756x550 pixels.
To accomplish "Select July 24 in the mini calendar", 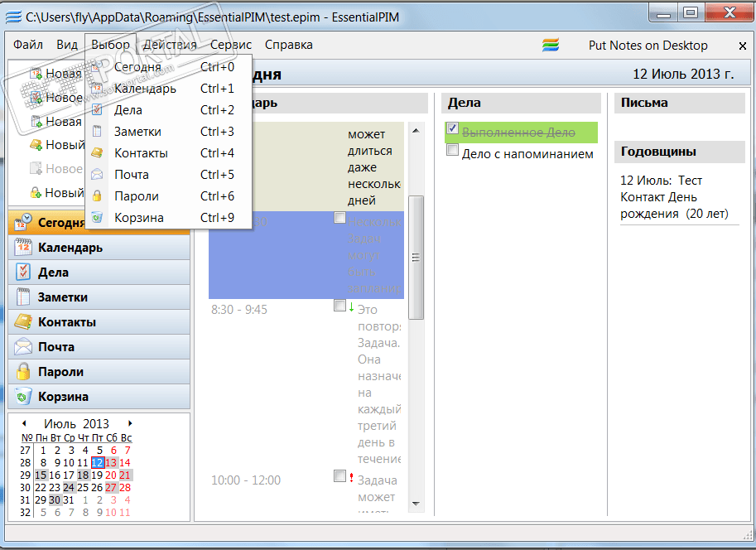I will [69, 488].
